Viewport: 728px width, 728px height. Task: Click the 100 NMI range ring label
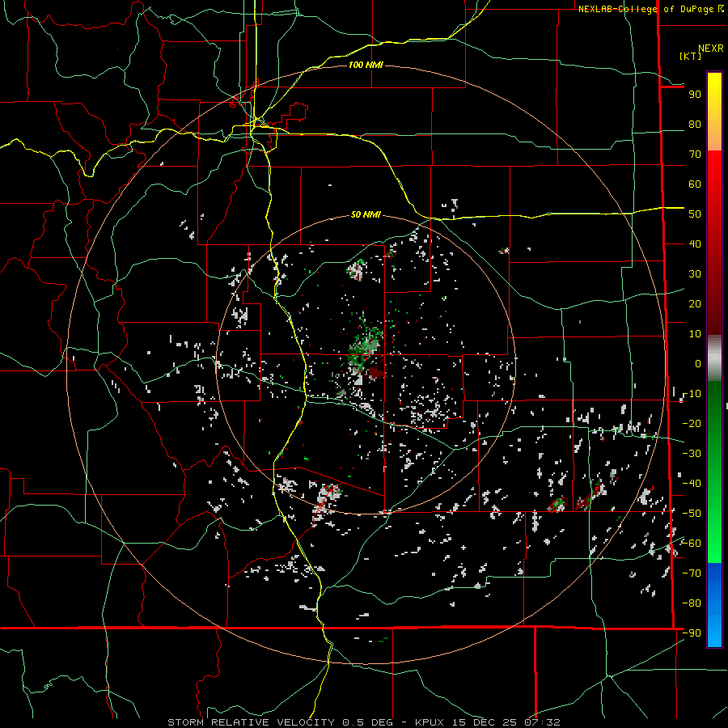(366, 65)
